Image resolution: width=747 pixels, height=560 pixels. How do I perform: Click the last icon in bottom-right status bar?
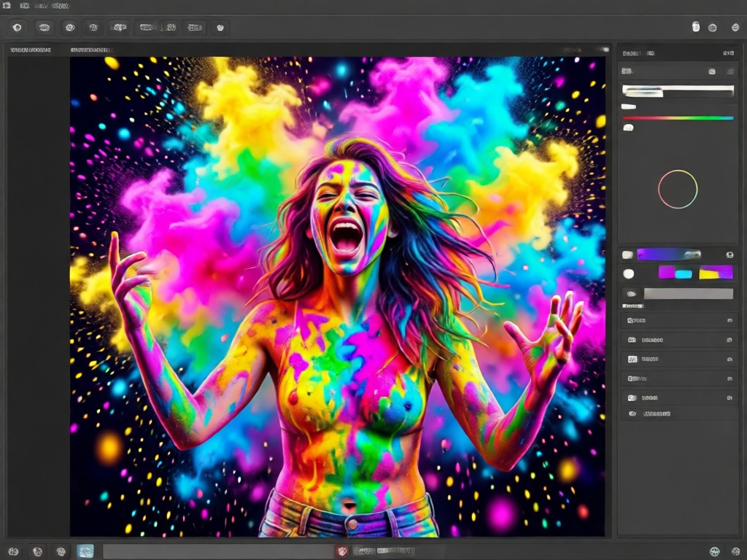pyautogui.click(x=735, y=551)
